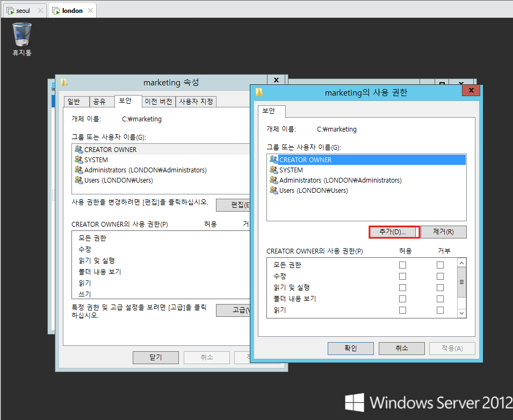Click the Users group icon in permissions dialog
Image resolution: width=513 pixels, height=420 pixels.
273,190
